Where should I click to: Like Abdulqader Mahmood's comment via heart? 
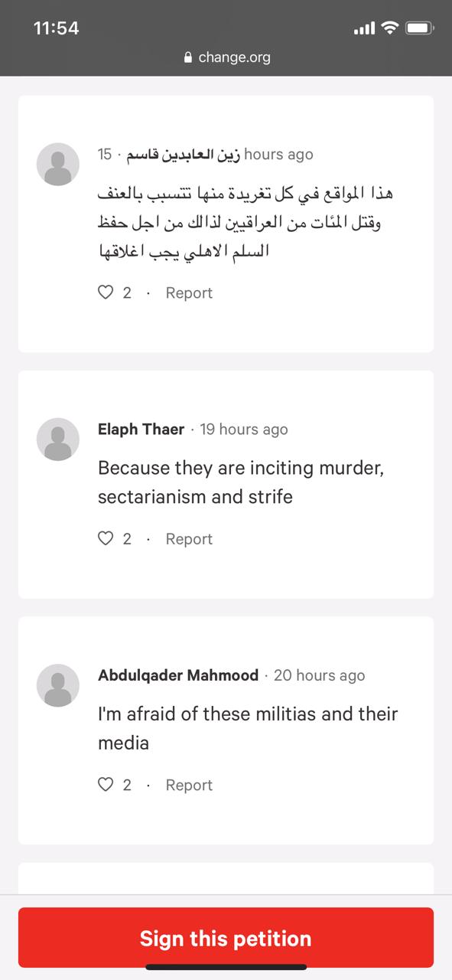(106, 785)
